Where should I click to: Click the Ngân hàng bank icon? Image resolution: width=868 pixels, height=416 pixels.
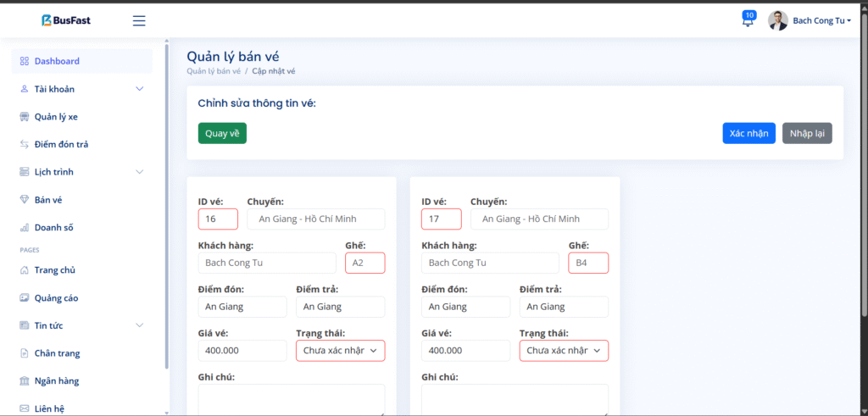tap(25, 381)
